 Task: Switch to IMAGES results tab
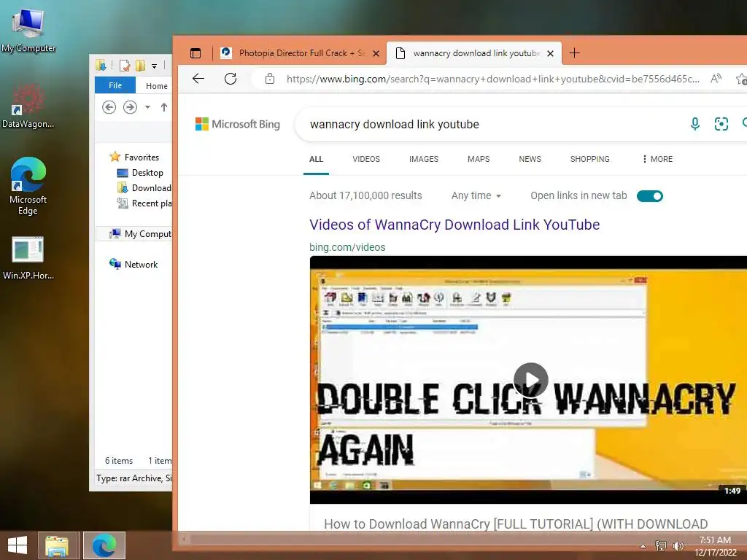(424, 159)
